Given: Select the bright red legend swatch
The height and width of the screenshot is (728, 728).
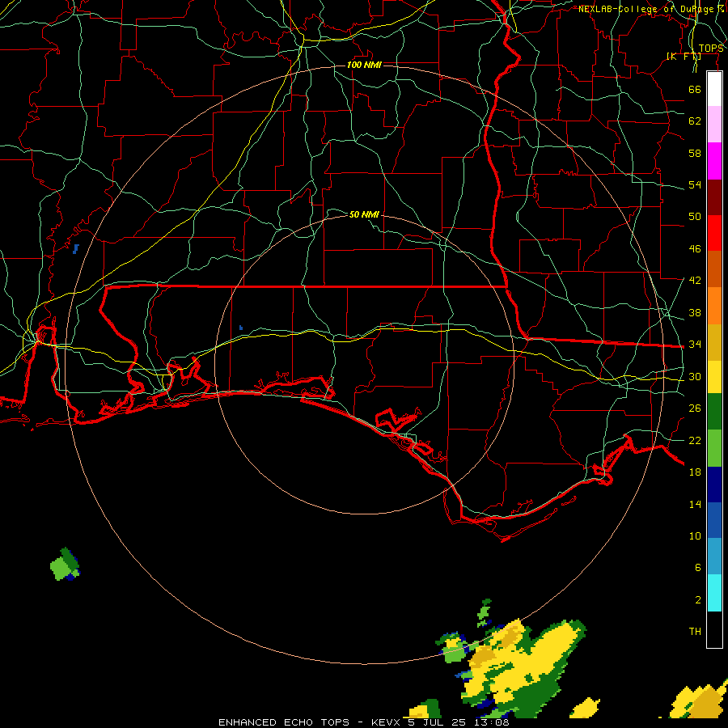Looking at the screenshot, I should (x=714, y=233).
